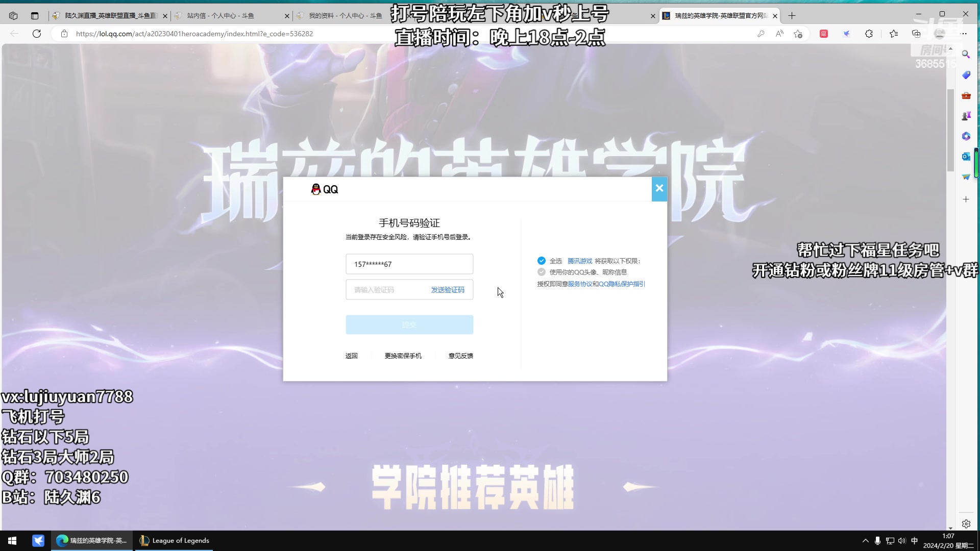Open the sidebar Shopping tag icon

(966, 75)
